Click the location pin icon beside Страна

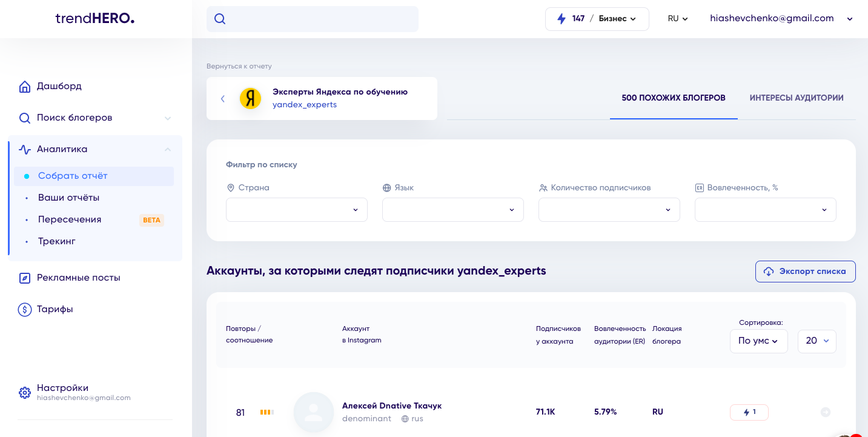(230, 188)
